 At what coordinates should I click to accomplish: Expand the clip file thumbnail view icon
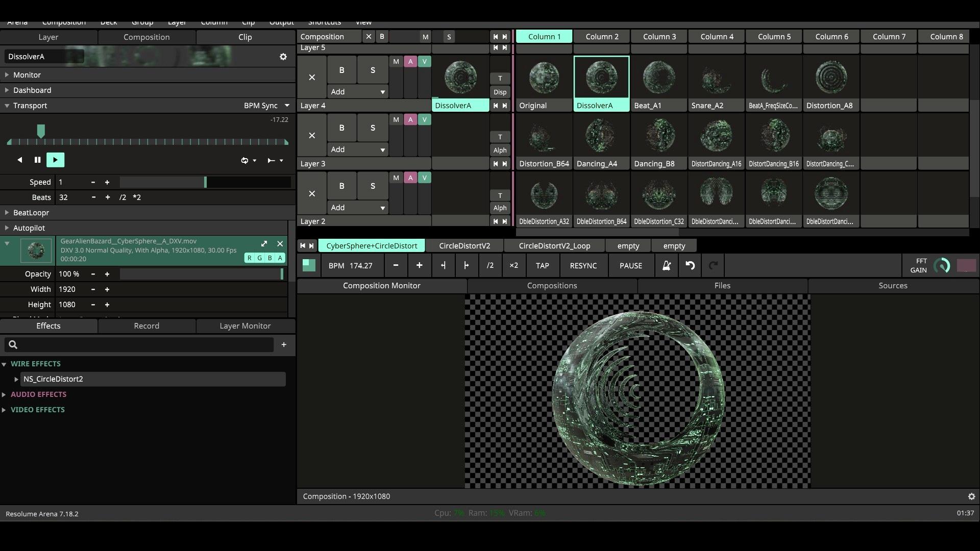264,244
